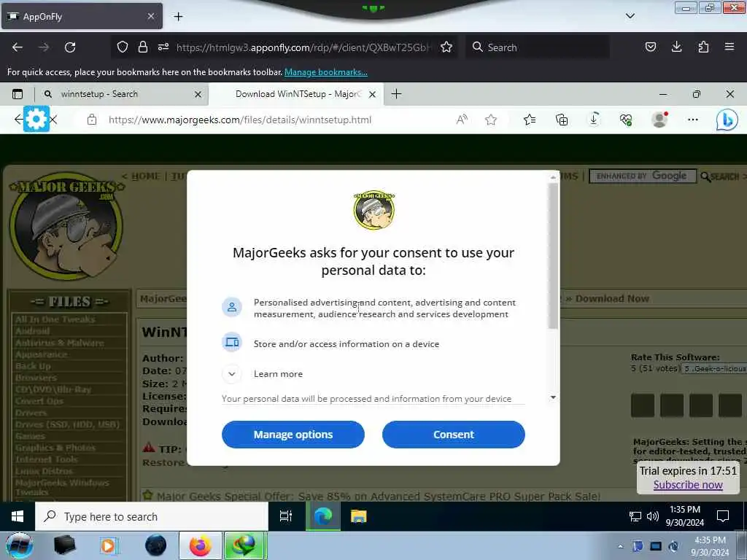747x560 pixels.
Task: Open Edge Settings and more menu
Action: coord(693,120)
